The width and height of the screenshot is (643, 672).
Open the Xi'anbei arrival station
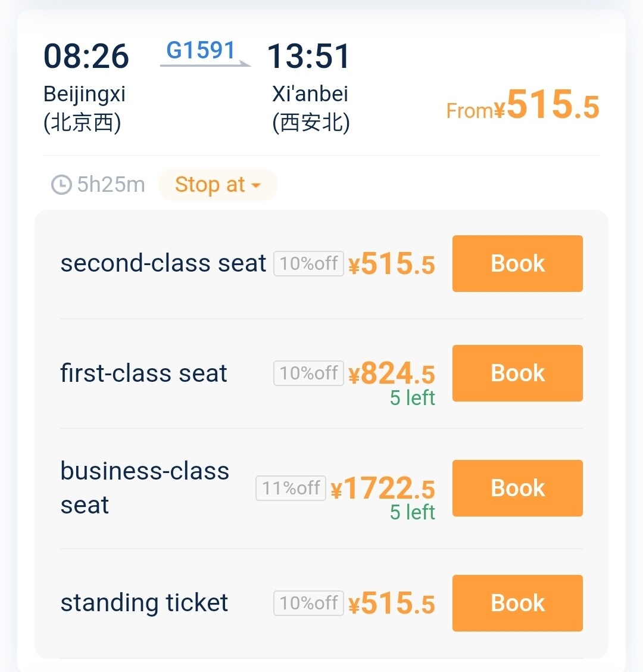click(311, 108)
